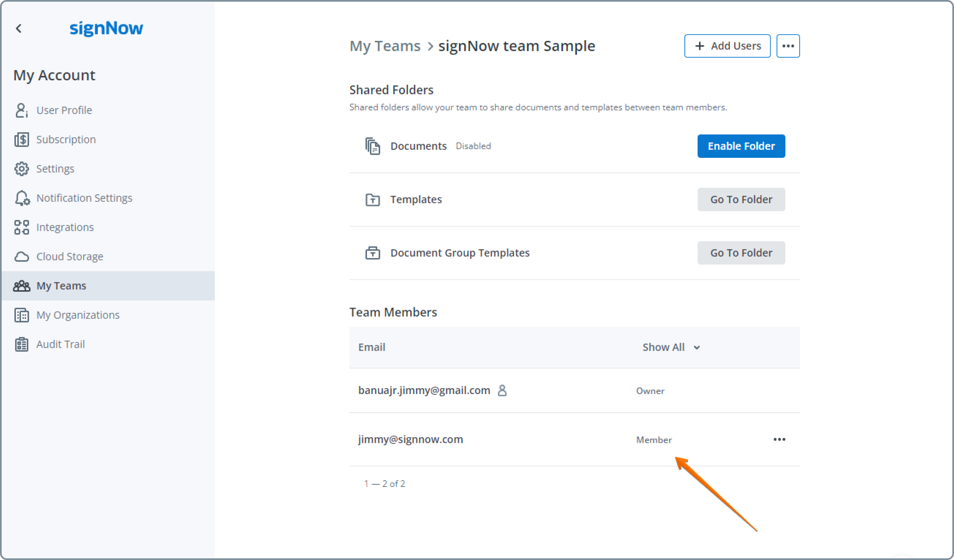Click the Disabled status next to Documents
954x560 pixels.
473,146
